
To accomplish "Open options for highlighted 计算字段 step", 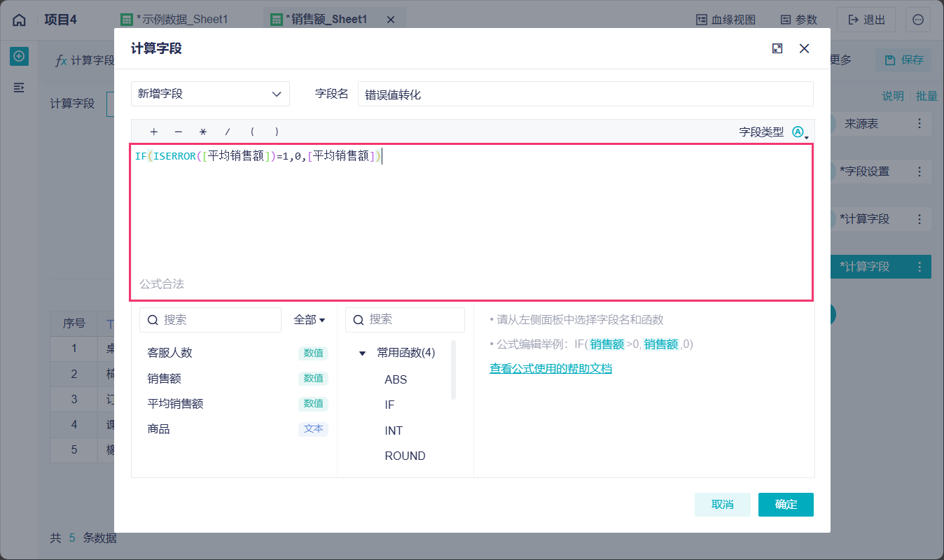I will point(920,267).
